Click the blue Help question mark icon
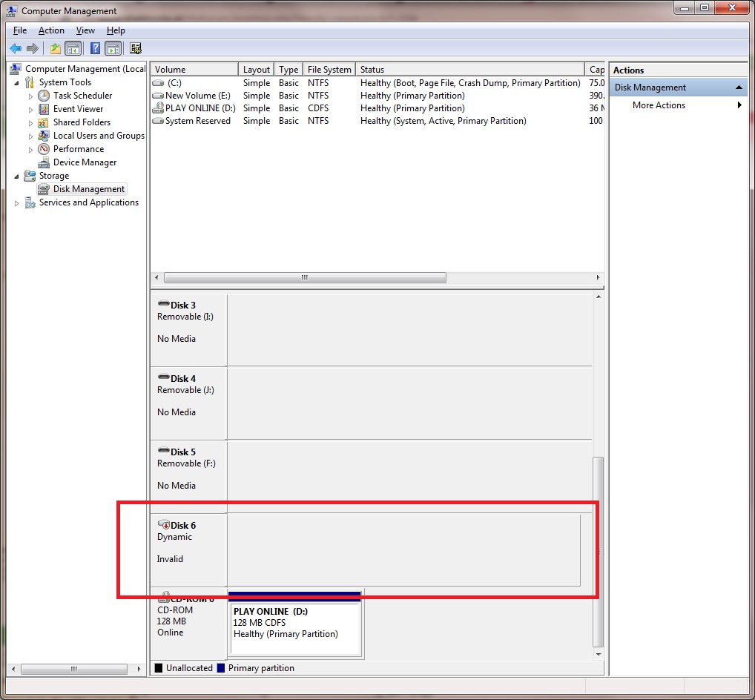The width and height of the screenshot is (755, 700). coord(96,48)
